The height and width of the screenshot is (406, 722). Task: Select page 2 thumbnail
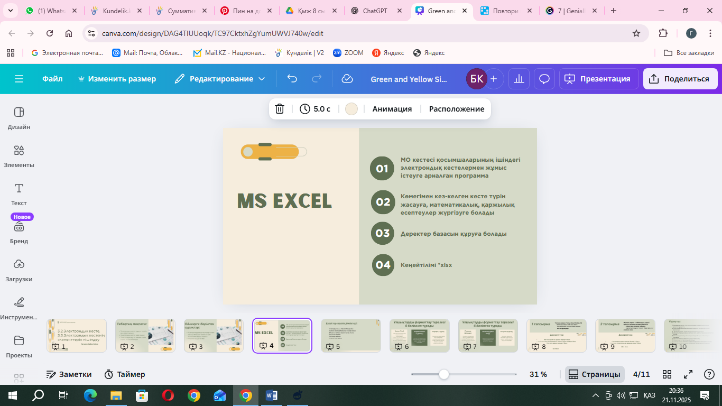pyautogui.click(x=145, y=336)
